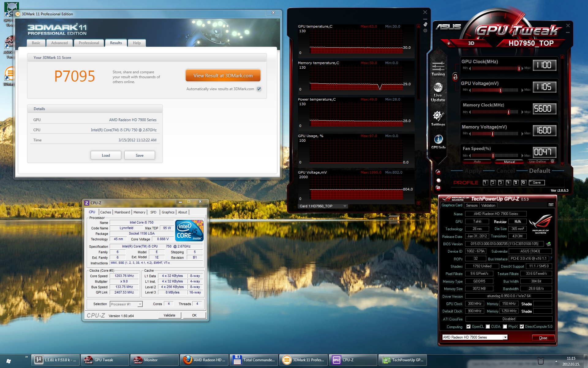The image size is (588, 368).
Task: Toggle PhysX checkbox in GPU-Z
Action: [x=505, y=327]
